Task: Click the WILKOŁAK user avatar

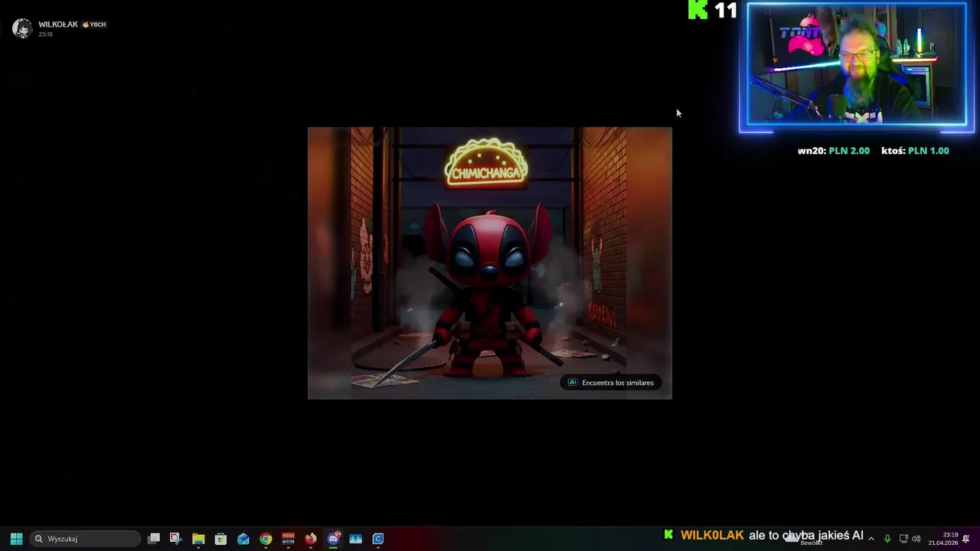Action: tap(22, 28)
